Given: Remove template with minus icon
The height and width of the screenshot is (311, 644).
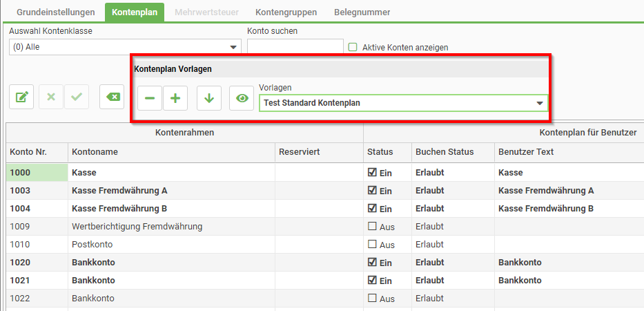Looking at the screenshot, I should 150,98.
